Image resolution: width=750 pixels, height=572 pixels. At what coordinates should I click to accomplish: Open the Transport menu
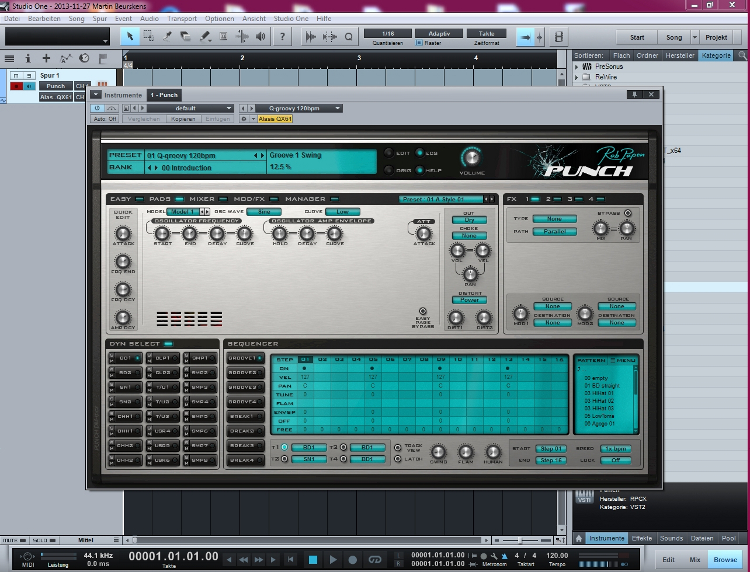click(182, 19)
